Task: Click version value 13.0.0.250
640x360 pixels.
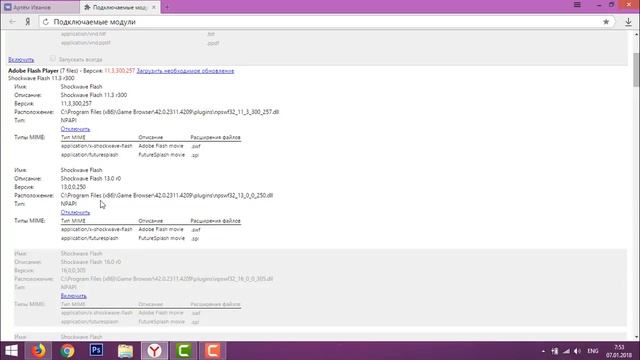Action: click(x=73, y=187)
